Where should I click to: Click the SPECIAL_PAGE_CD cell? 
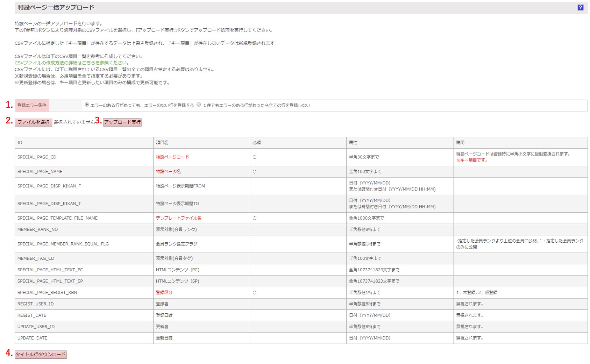(x=37, y=157)
